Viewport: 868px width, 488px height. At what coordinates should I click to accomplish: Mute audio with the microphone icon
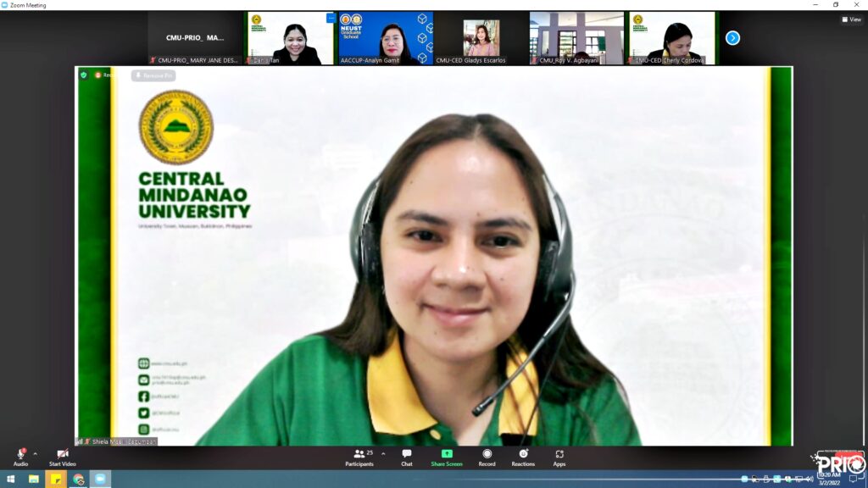(x=20, y=454)
